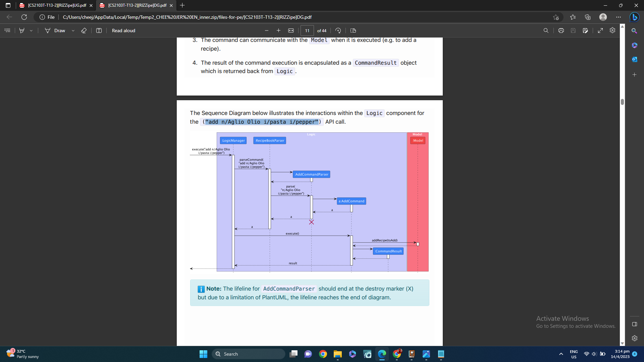Click the Rotate page icon
The width and height of the screenshot is (644, 362).
[338, 31]
